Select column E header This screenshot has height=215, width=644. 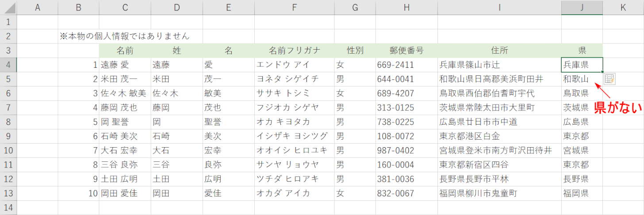tap(228, 8)
